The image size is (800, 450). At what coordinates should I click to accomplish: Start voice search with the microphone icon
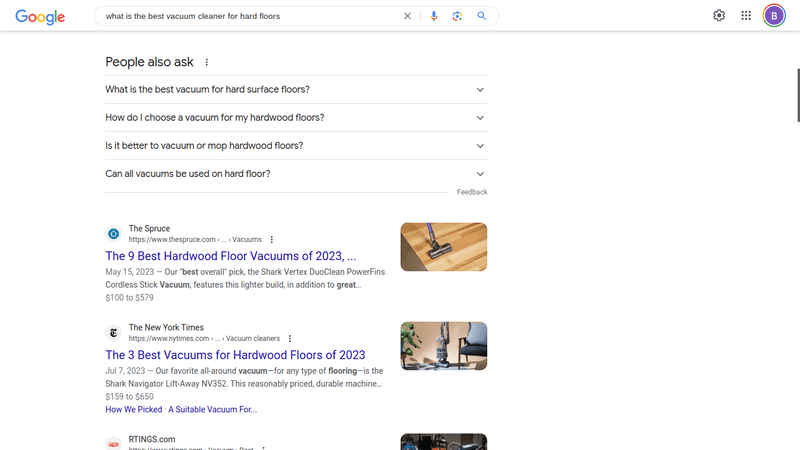tap(434, 16)
